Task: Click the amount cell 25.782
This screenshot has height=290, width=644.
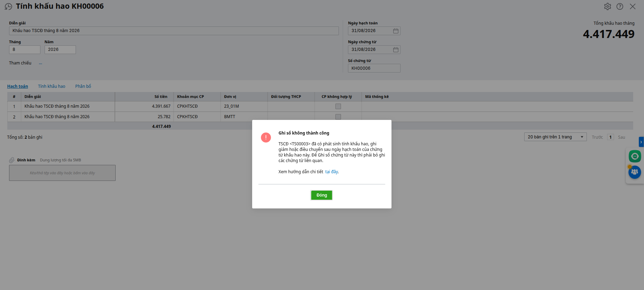Action: click(x=144, y=117)
